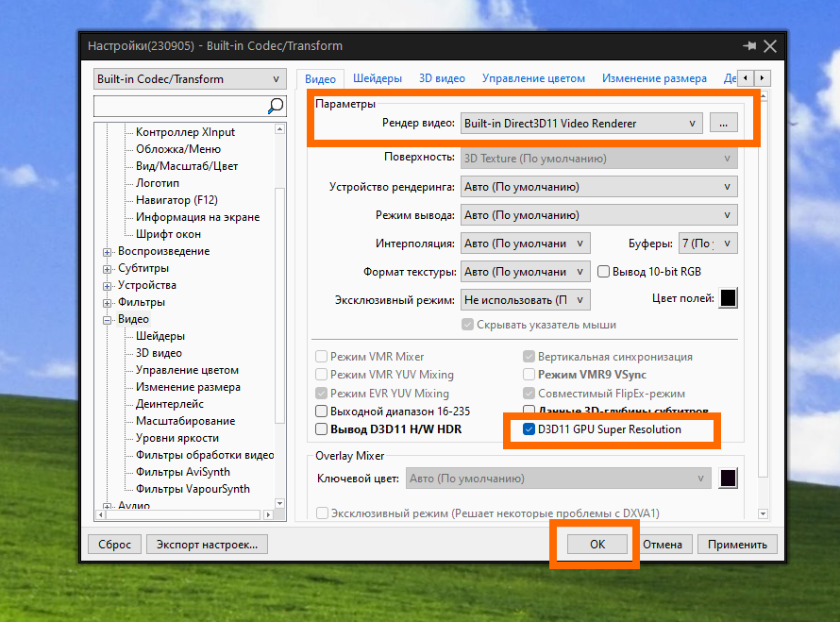
Task: Open video renderer settings ellipsis button
Action: 724,123
